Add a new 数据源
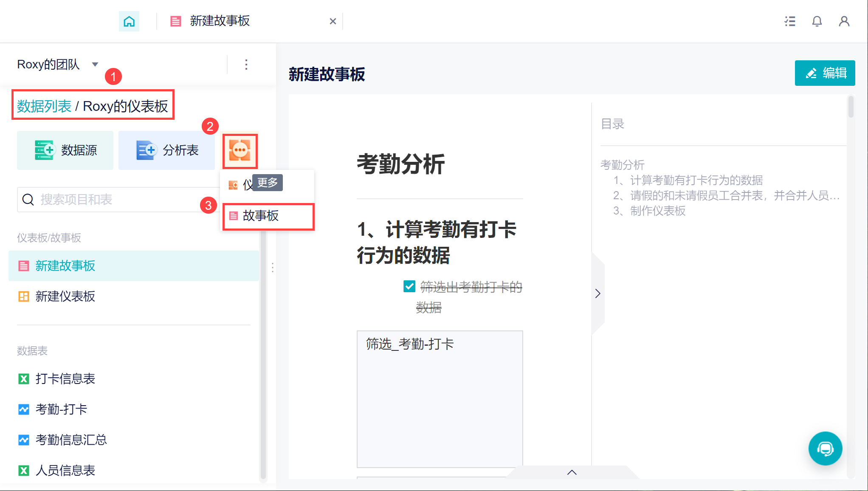The height and width of the screenshot is (491, 868). (65, 150)
